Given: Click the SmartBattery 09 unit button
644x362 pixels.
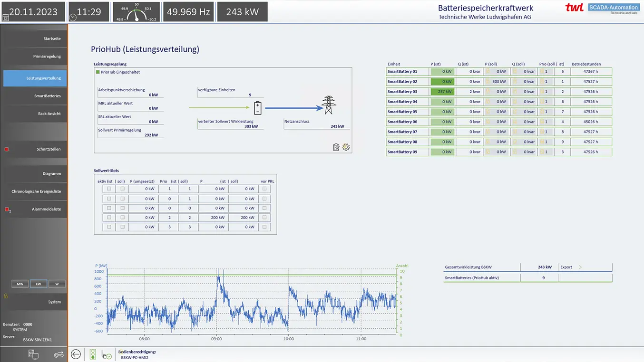Looking at the screenshot, I should coord(407,152).
